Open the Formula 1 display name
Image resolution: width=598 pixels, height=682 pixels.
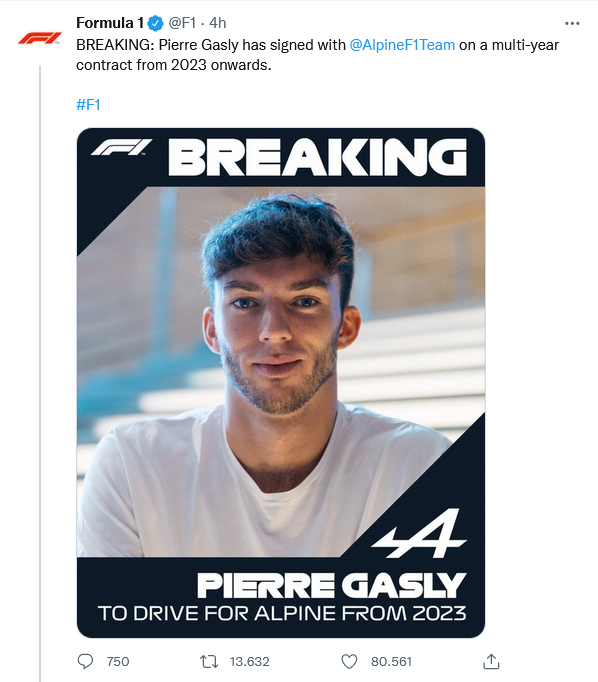[110, 23]
